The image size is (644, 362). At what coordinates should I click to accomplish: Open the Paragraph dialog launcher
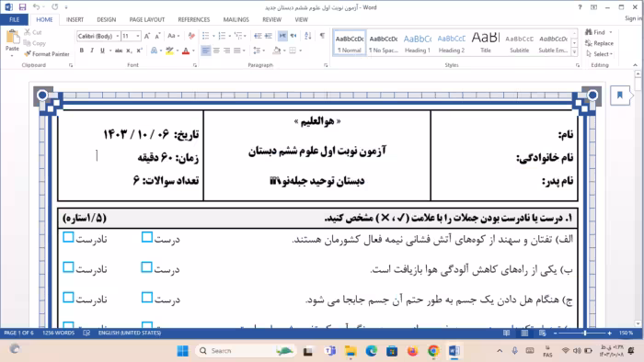[x=326, y=65]
